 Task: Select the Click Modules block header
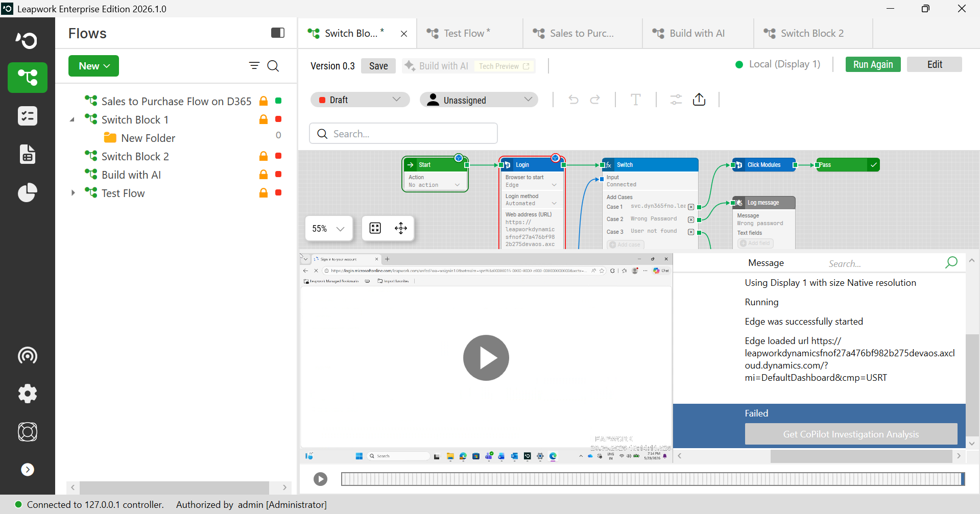[764, 165]
